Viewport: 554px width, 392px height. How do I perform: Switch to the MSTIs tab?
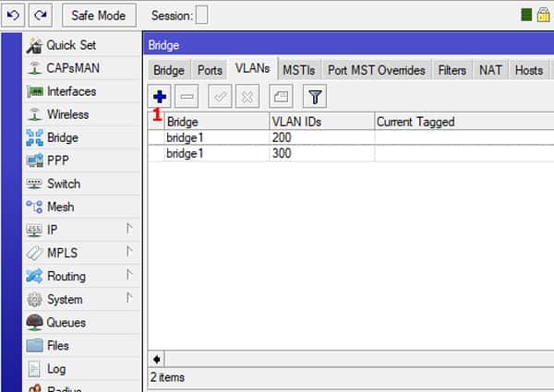[299, 70]
